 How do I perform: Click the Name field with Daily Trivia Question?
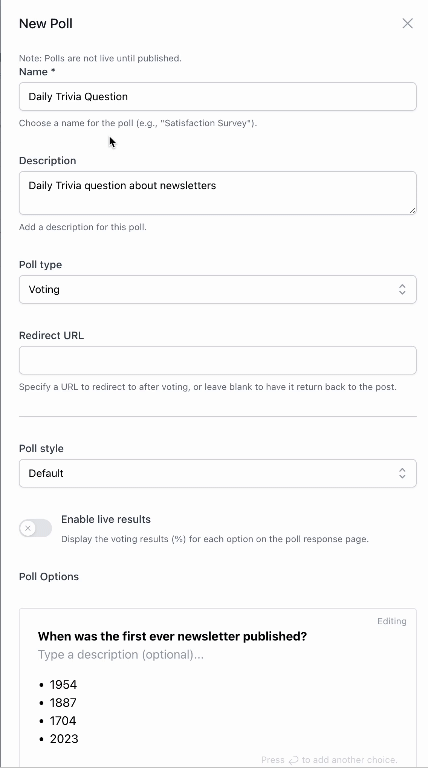coord(218,96)
